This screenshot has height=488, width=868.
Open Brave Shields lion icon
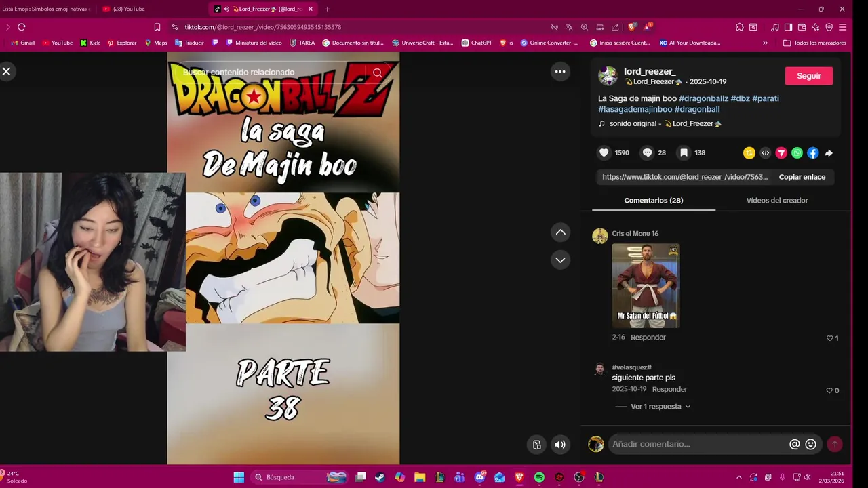[632, 27]
